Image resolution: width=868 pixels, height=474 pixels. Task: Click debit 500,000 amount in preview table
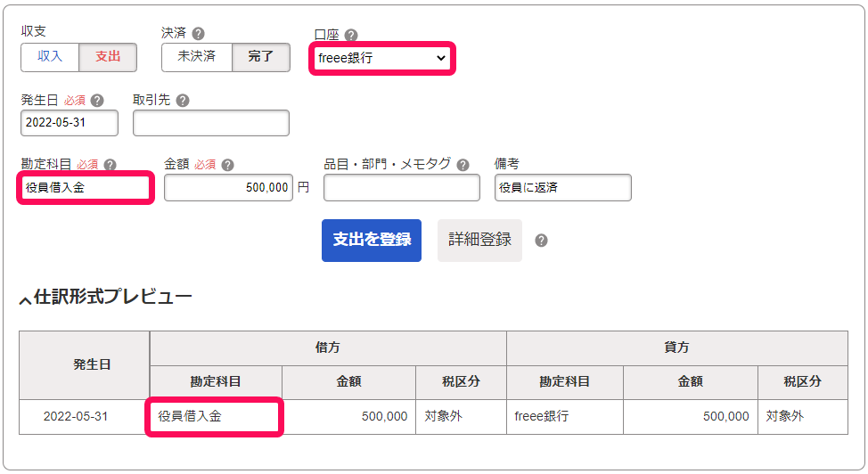pyautogui.click(x=348, y=417)
